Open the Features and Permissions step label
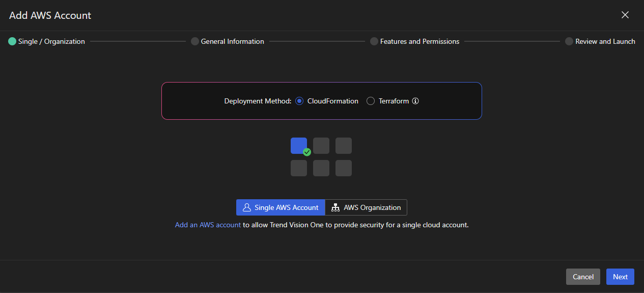Viewport: 644px width, 293px height. coord(419,41)
